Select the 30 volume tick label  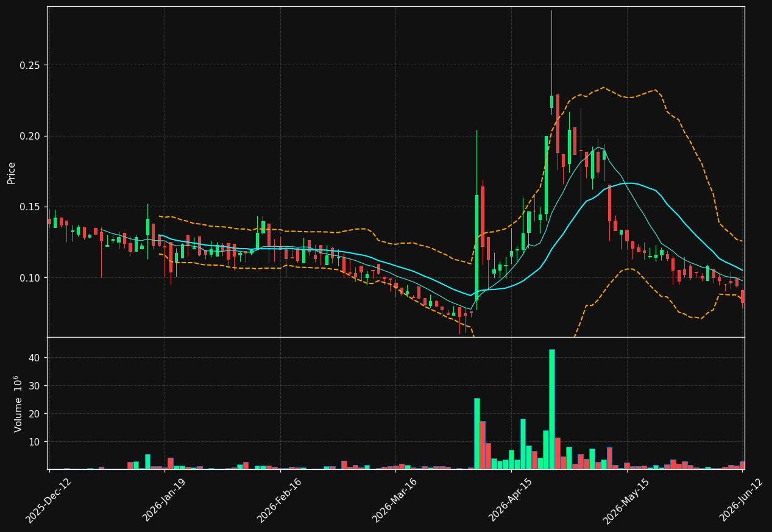pos(34,386)
